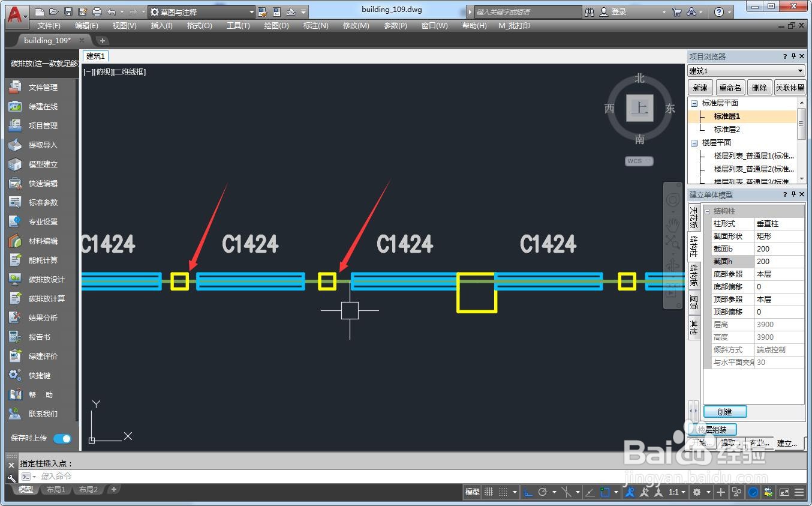
Task: Open 碳排放计算 in the sidebar
Action: [x=40, y=299]
